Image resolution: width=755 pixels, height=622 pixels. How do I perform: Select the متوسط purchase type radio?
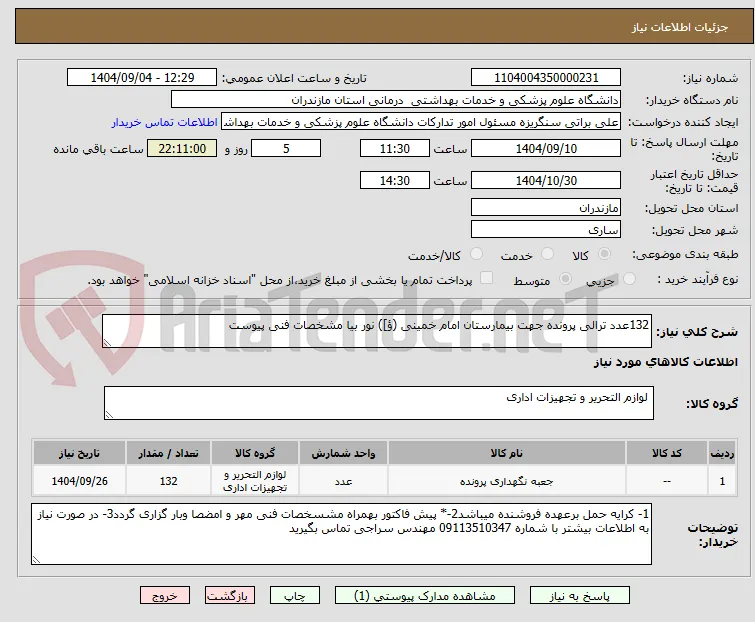pos(565,279)
